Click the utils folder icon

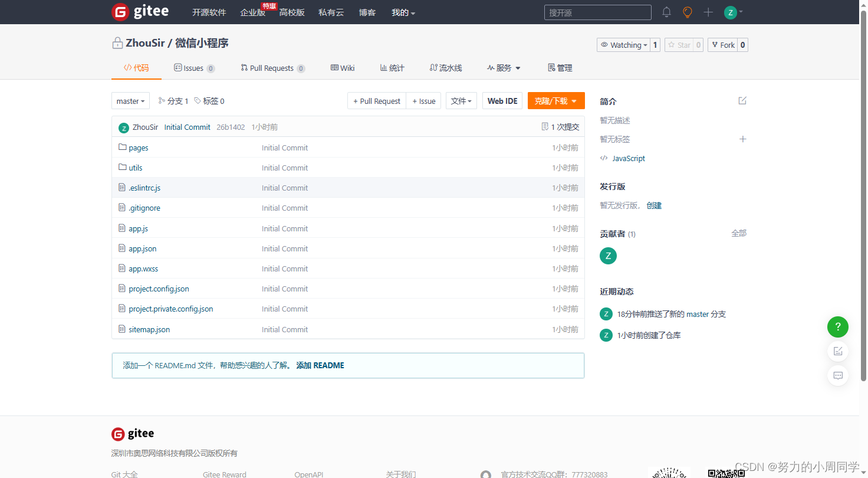pyautogui.click(x=123, y=167)
